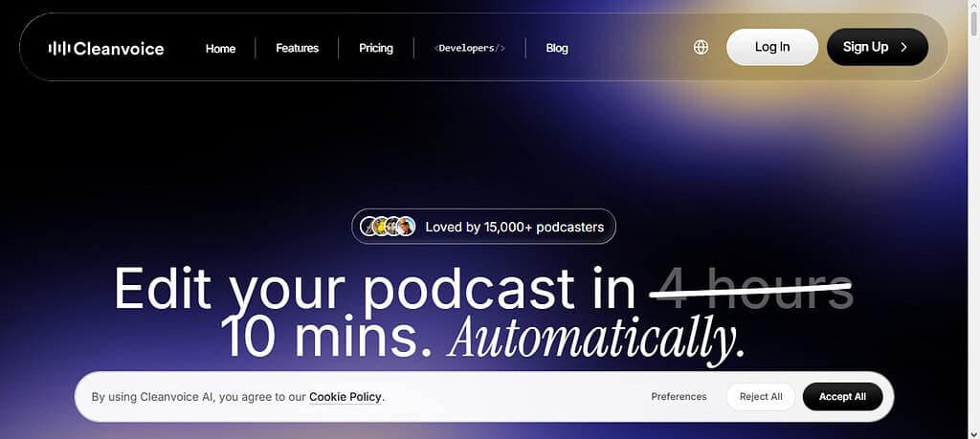980x439 pixels.
Task: Go to the Home page
Action: click(x=221, y=48)
